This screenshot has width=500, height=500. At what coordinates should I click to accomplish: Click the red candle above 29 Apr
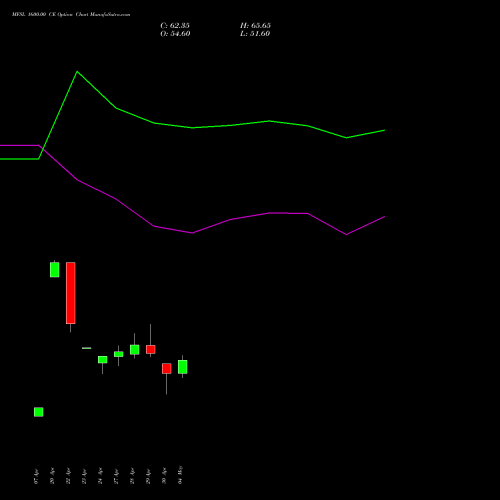point(151,349)
